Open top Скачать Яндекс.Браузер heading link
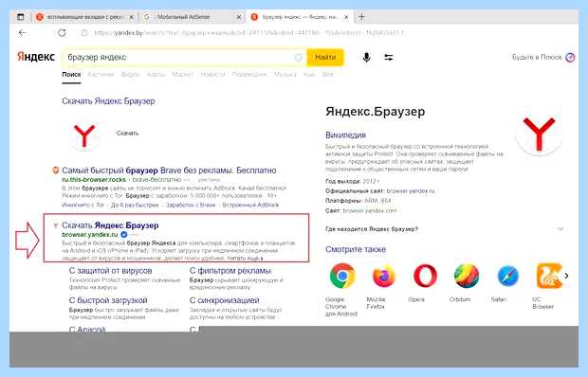Screen dimensions: 588x377 point(108,101)
